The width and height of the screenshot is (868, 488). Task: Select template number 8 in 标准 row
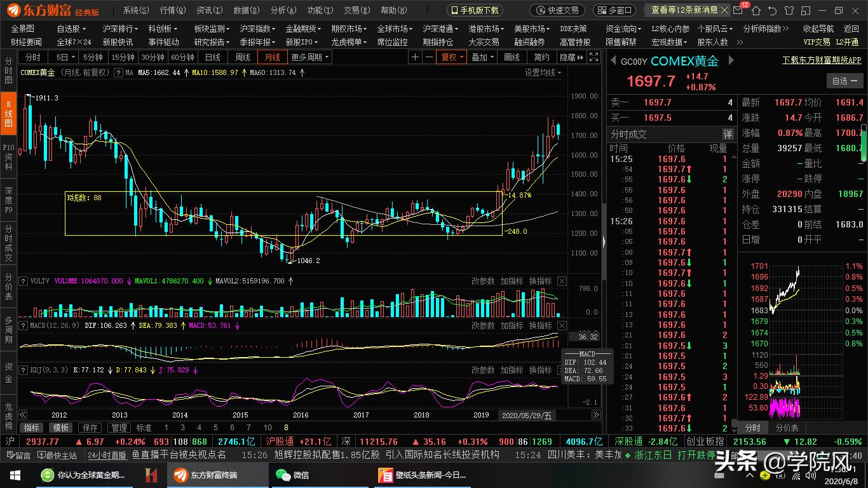[x=286, y=428]
